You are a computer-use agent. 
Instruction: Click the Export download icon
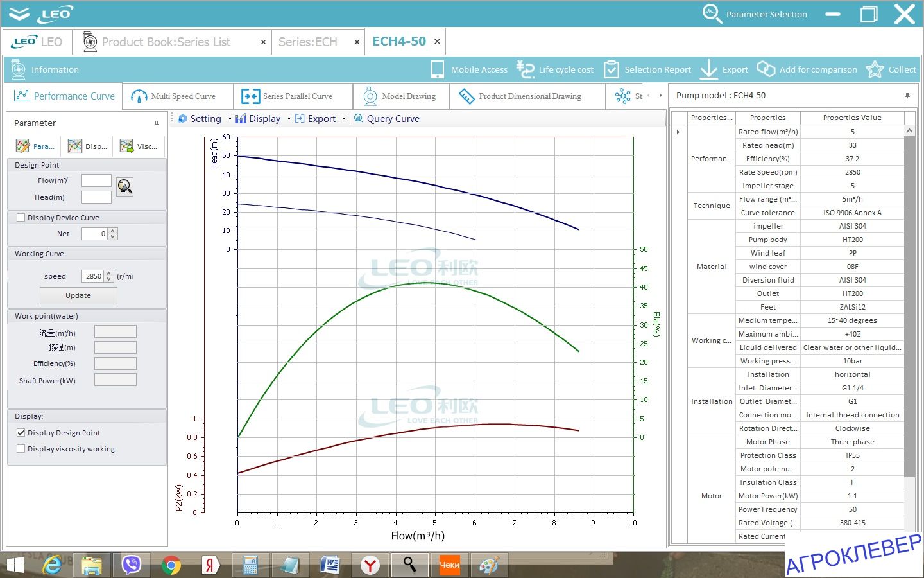(708, 69)
